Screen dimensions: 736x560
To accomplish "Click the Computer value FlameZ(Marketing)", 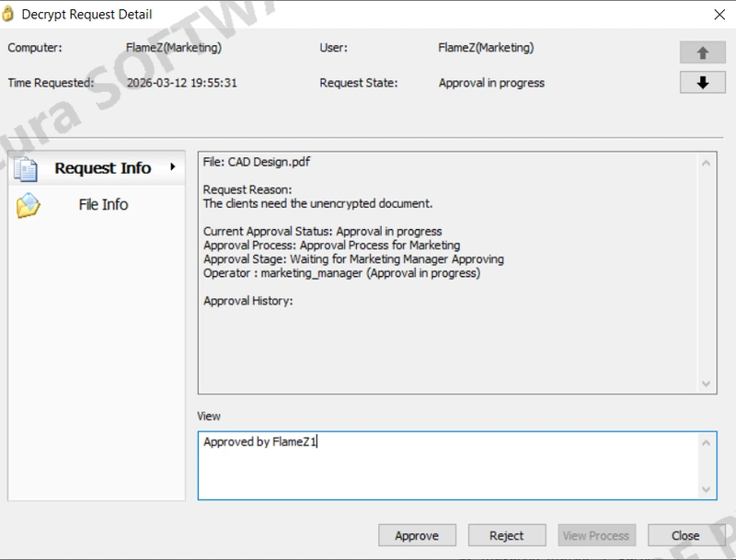I will pos(174,48).
